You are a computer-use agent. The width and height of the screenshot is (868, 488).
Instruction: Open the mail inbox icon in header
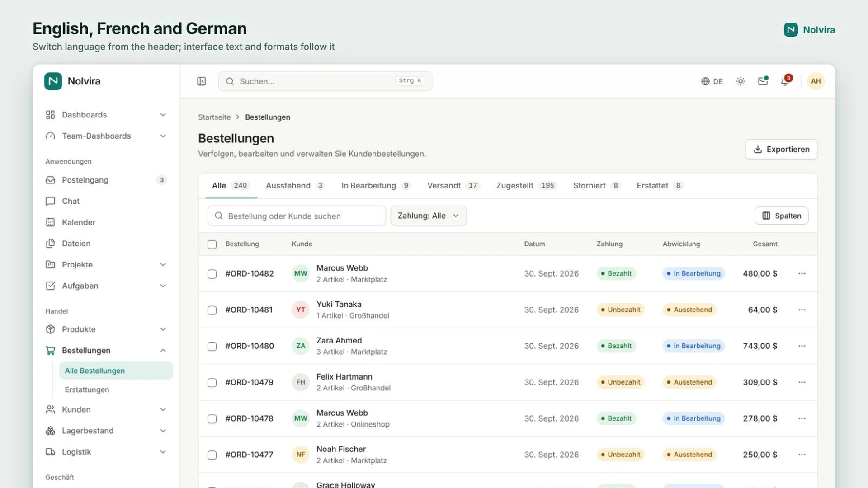(x=763, y=81)
